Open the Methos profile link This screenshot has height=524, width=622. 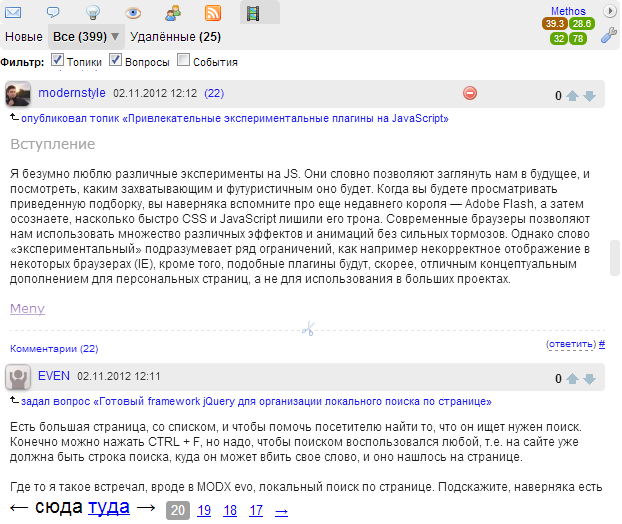coord(568,11)
